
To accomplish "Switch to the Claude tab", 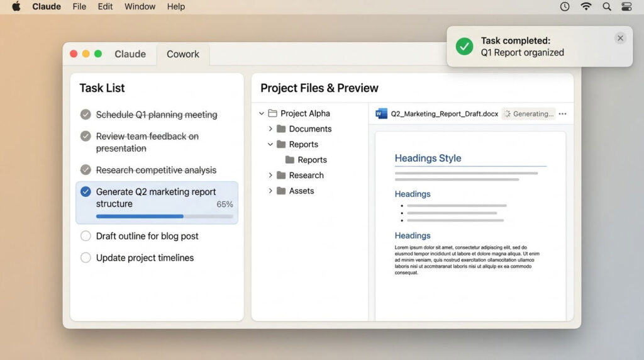I will (x=130, y=54).
